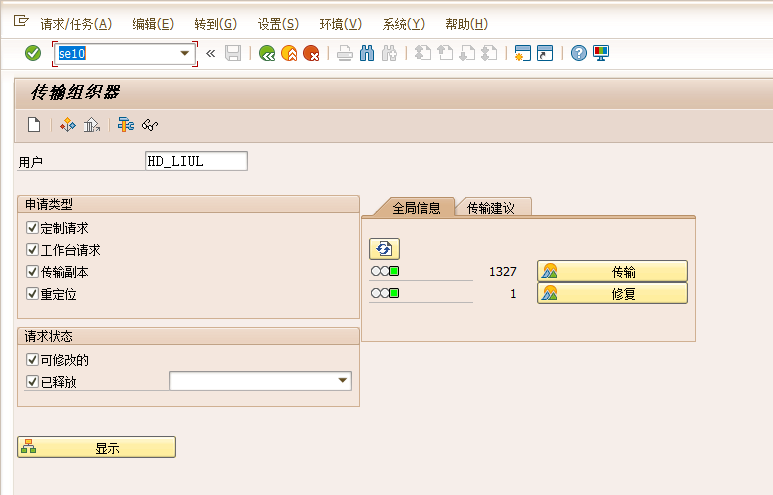The width and height of the screenshot is (773, 495).
Task: Switch to the 传输建议 tab
Action: point(491,208)
